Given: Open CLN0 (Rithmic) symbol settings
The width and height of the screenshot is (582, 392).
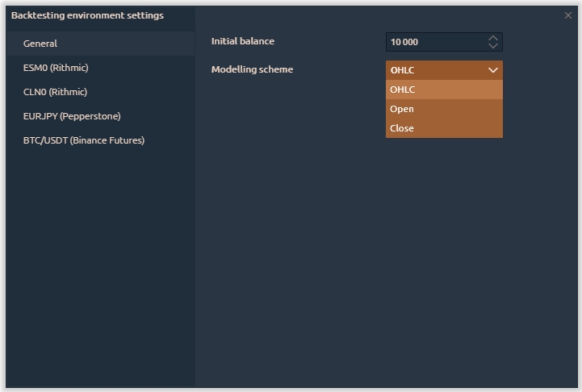Looking at the screenshot, I should pos(55,92).
